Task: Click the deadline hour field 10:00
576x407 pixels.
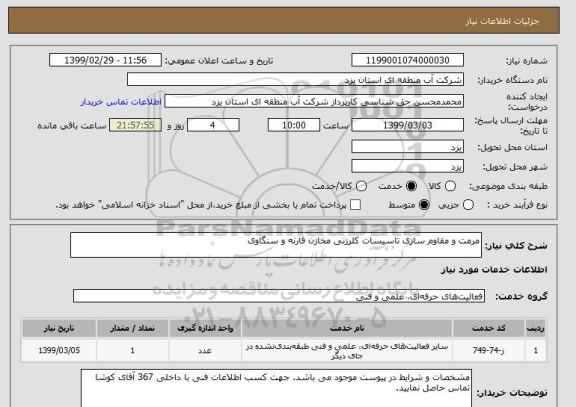Action: tap(294, 125)
